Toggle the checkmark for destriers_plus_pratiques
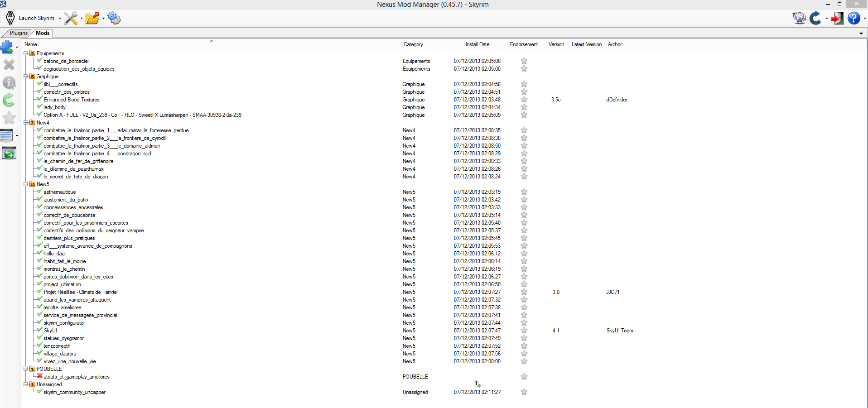Image resolution: width=868 pixels, height=408 pixels. (x=40, y=237)
